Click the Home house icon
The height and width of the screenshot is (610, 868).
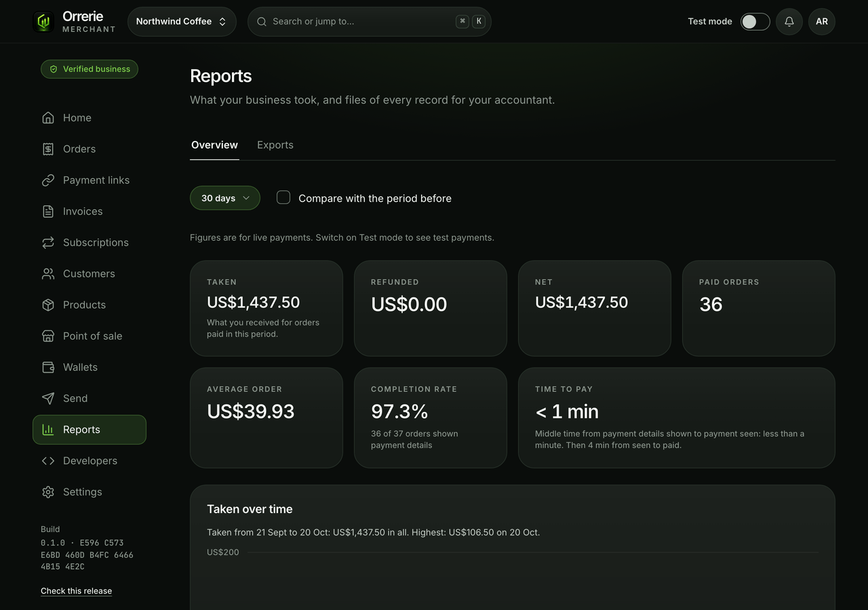click(x=48, y=118)
